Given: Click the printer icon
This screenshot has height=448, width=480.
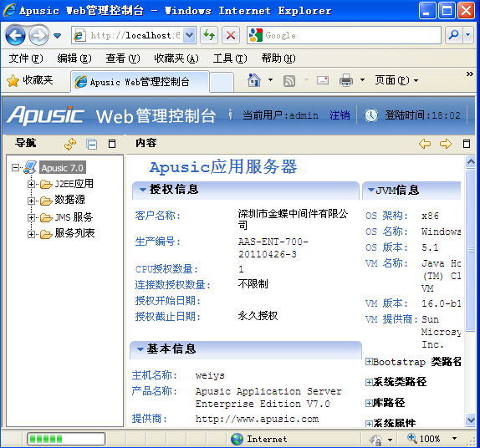Looking at the screenshot, I should pos(346,80).
